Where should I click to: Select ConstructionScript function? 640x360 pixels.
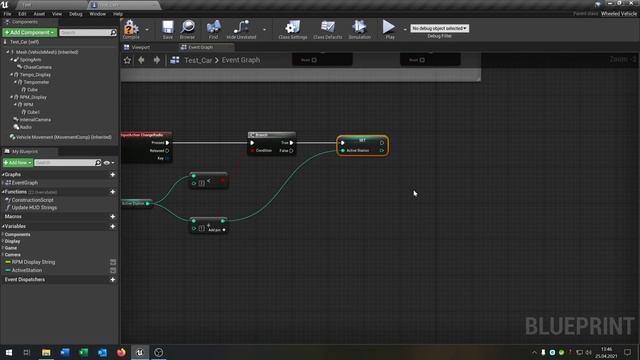point(32,200)
